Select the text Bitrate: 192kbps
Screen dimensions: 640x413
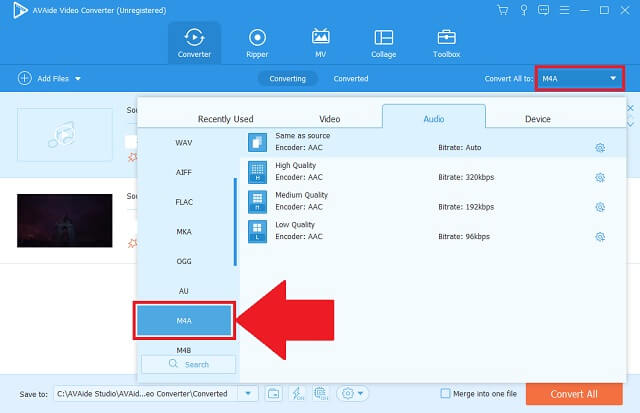point(466,207)
